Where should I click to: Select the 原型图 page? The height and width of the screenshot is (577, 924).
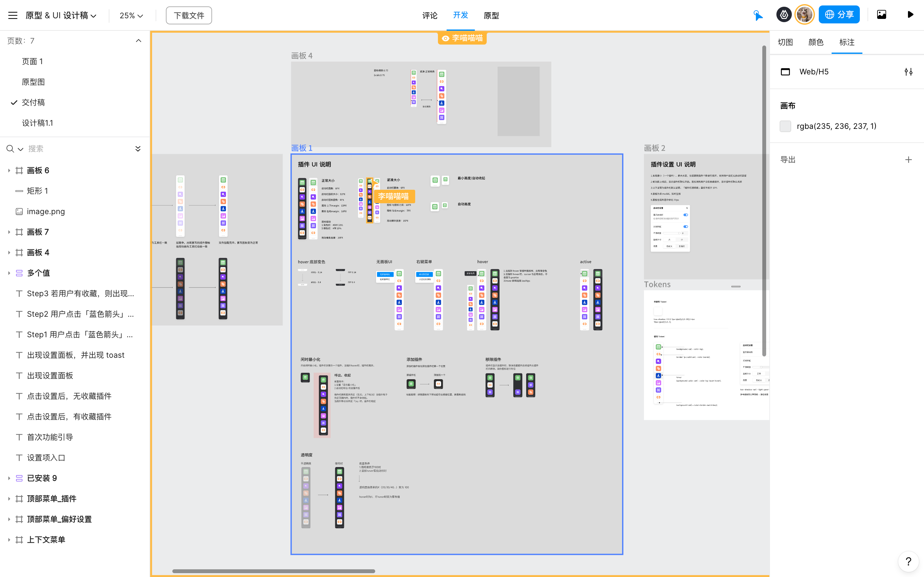click(x=33, y=82)
